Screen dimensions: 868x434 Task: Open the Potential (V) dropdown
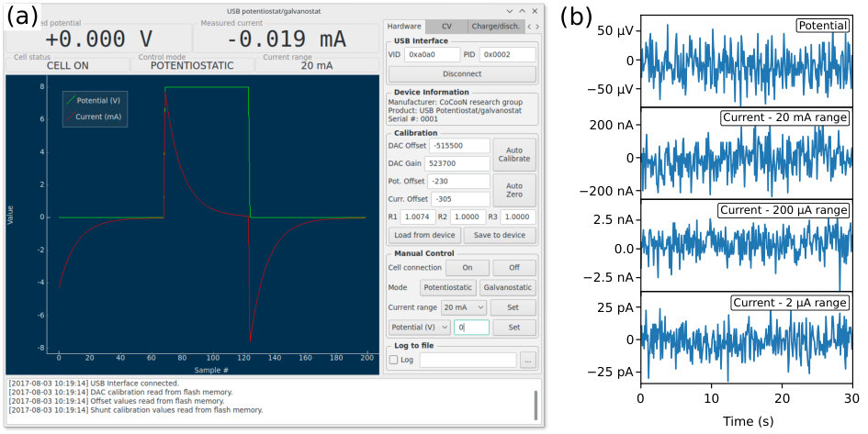tap(419, 328)
